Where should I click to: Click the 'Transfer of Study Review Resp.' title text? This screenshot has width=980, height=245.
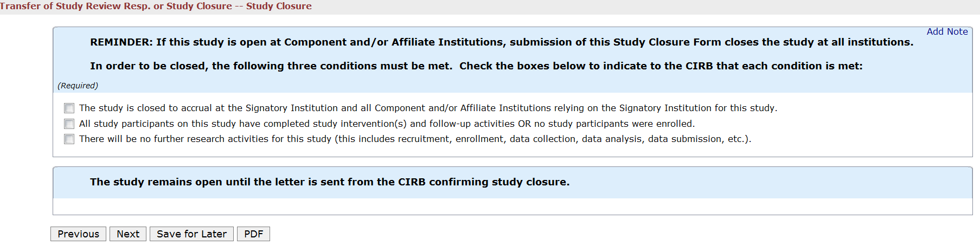pyautogui.click(x=76, y=6)
